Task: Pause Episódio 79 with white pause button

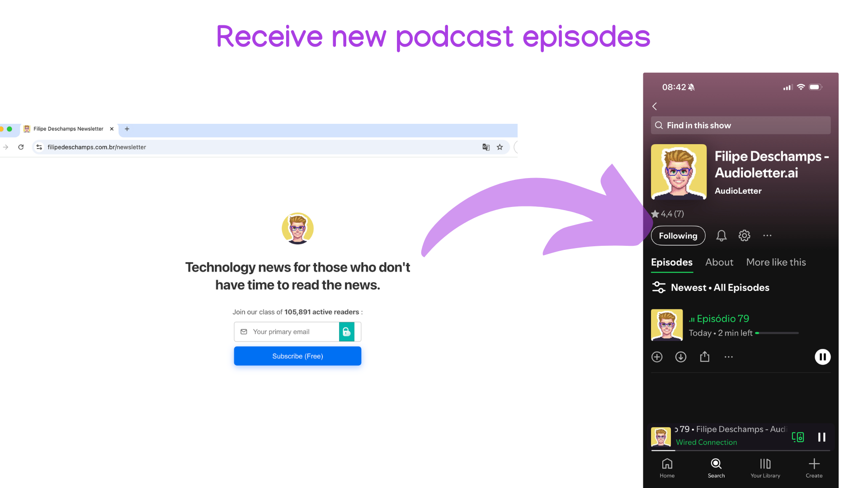Action: pyautogui.click(x=822, y=357)
